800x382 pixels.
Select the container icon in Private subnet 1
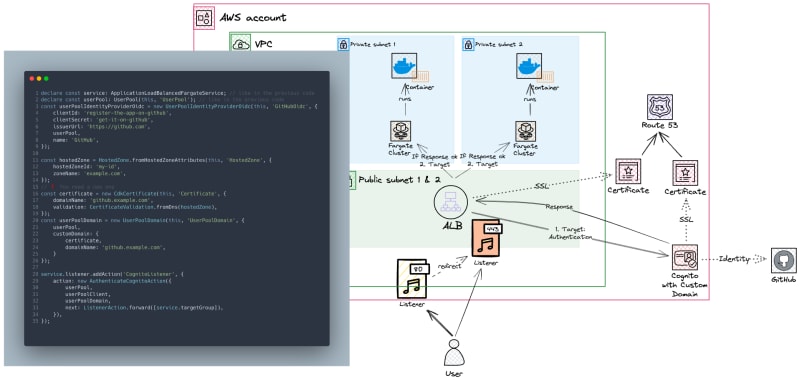(x=421, y=77)
